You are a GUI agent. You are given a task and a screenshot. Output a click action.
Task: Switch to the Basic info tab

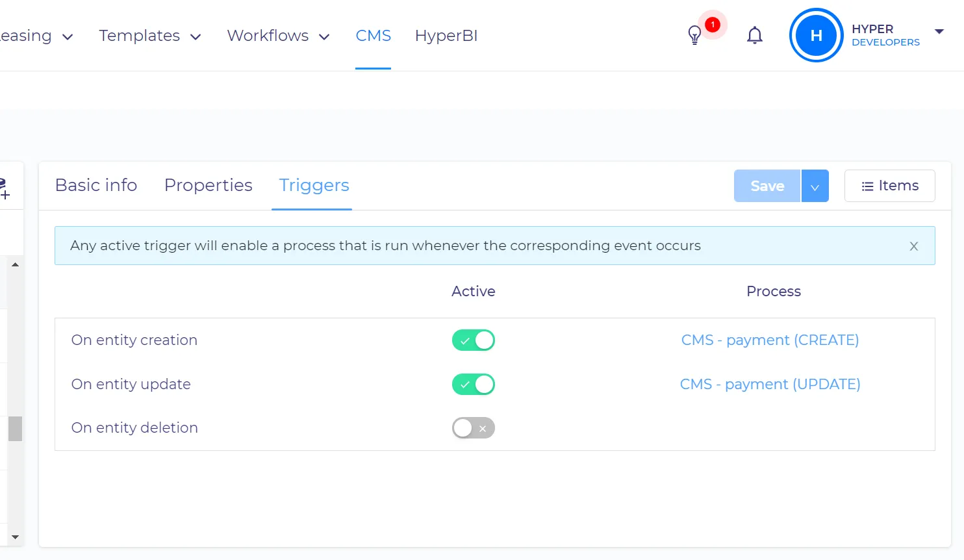(x=96, y=185)
